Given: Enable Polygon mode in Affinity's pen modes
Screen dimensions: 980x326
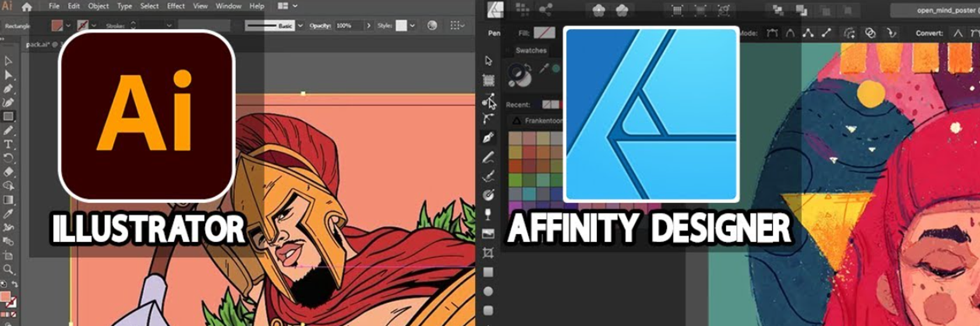Looking at the screenshot, I should point(808,33).
